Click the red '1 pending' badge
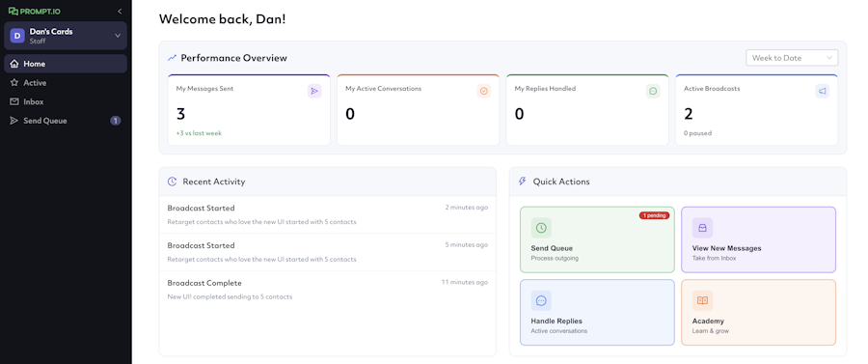Image resolution: width=868 pixels, height=364 pixels. pos(654,215)
